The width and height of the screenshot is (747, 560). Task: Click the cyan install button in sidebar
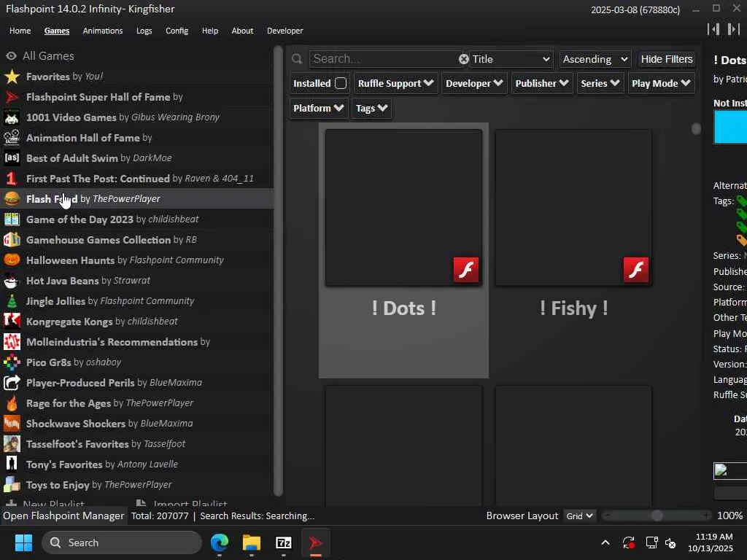point(730,127)
